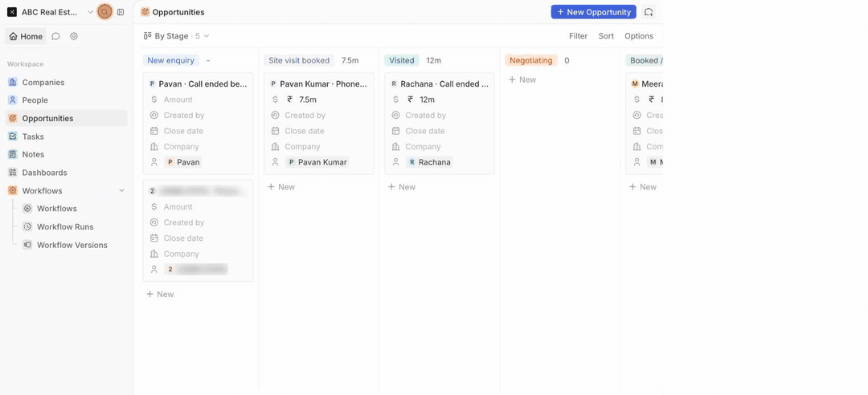Add new card in Negotiating column
The width and height of the screenshot is (868, 395).
pos(522,79)
